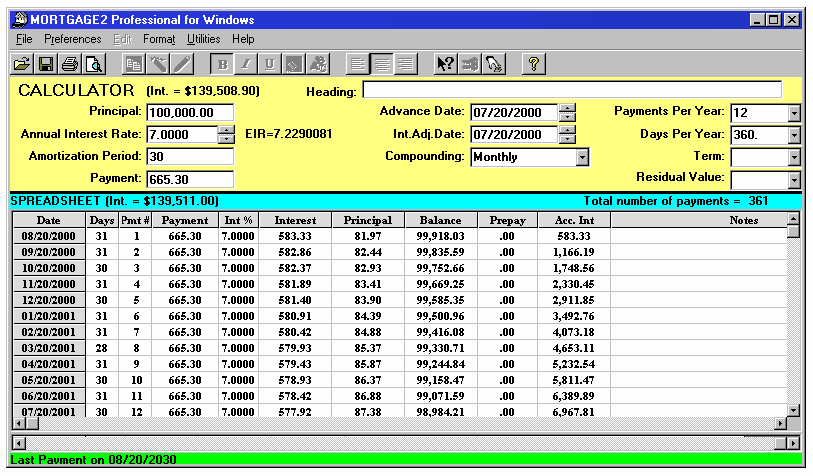The image size is (813, 476).
Task: Open the Days Per Year dropdown
Action: [x=794, y=134]
